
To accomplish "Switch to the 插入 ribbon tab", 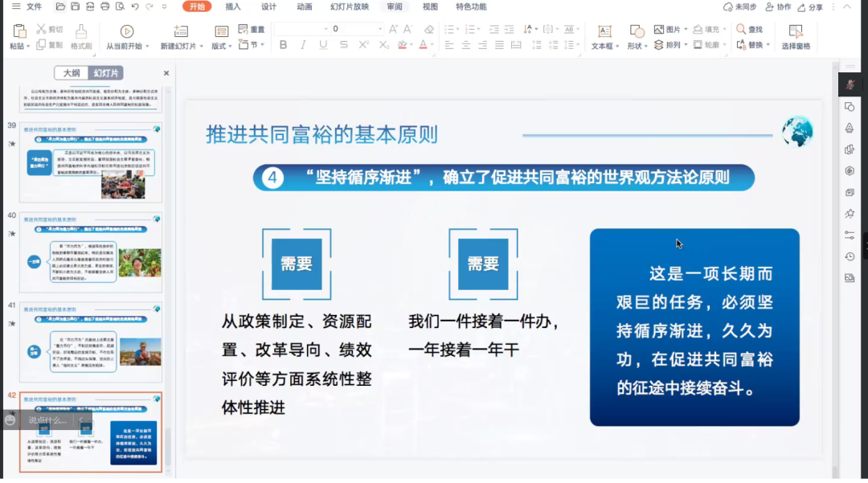I will 233,6.
